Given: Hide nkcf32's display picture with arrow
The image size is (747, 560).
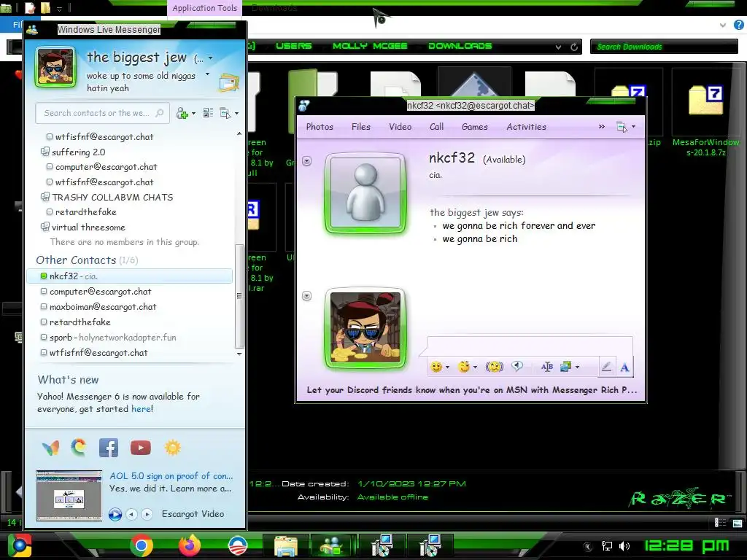Looking at the screenshot, I should (307, 161).
